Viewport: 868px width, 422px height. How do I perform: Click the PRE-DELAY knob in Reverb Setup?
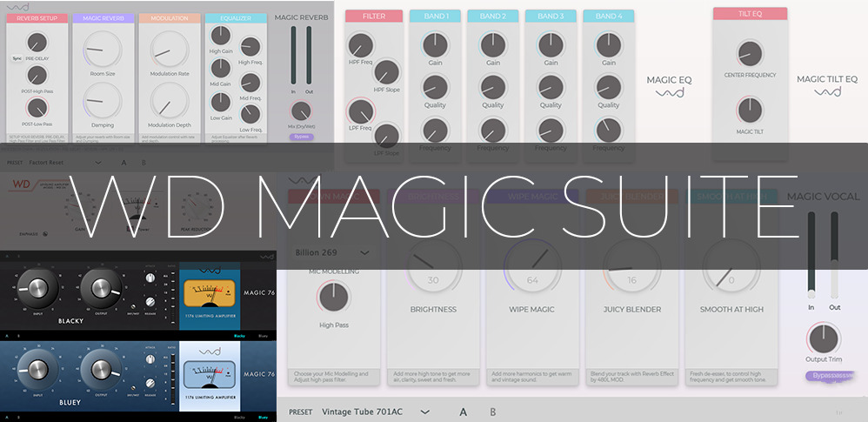(x=37, y=43)
